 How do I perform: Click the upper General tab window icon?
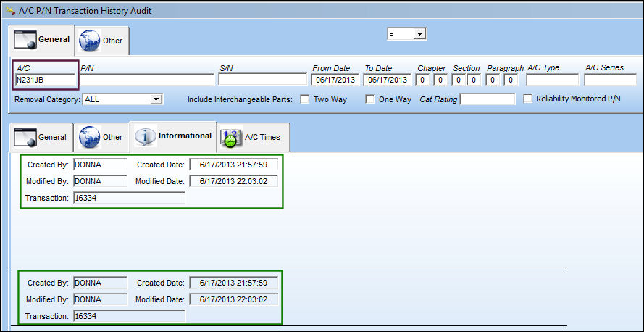coord(25,39)
